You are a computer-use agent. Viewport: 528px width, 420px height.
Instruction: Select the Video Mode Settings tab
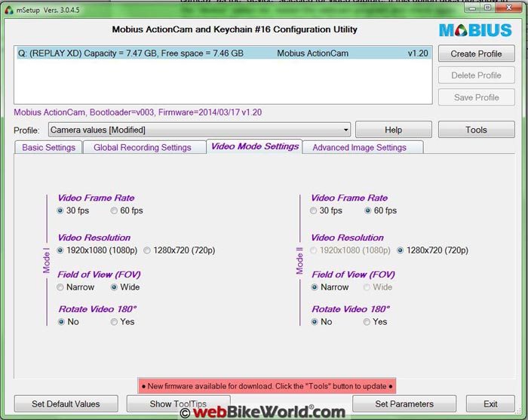tap(255, 146)
